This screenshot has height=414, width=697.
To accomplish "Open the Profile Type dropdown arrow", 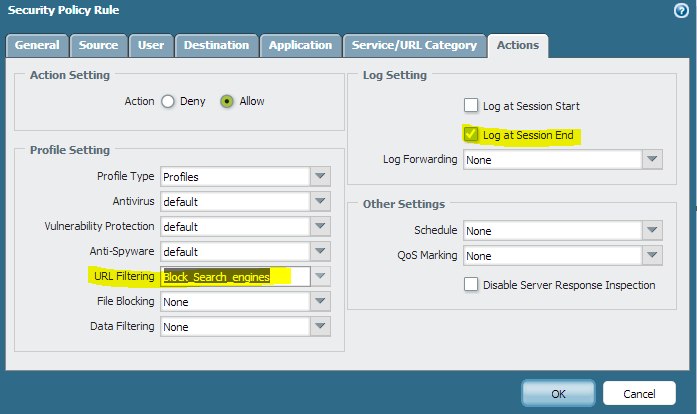I will [x=320, y=176].
